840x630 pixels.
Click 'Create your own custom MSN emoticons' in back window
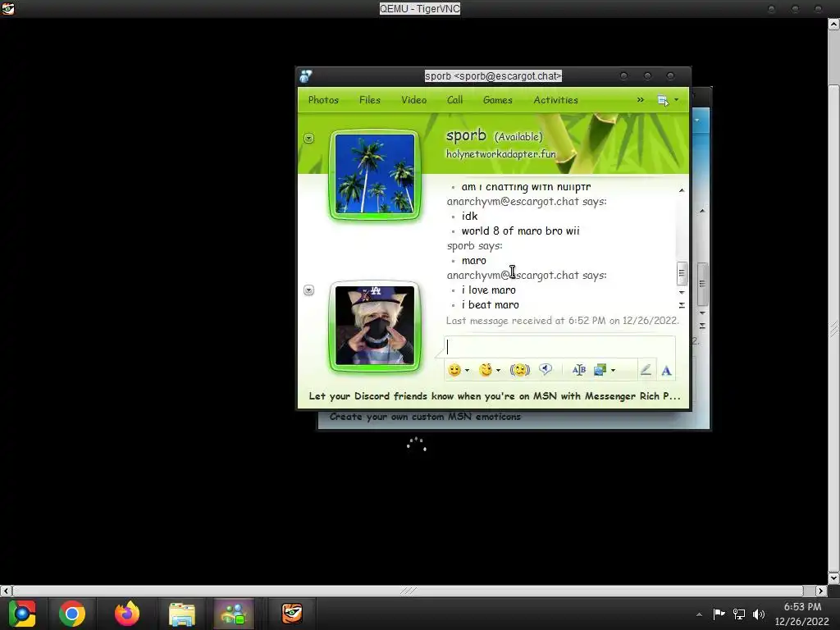click(425, 417)
